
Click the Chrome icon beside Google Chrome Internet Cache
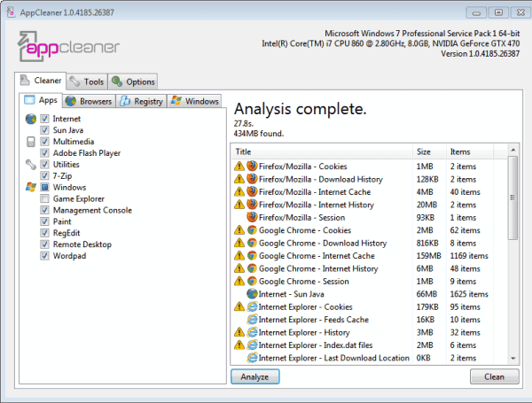[x=252, y=255]
